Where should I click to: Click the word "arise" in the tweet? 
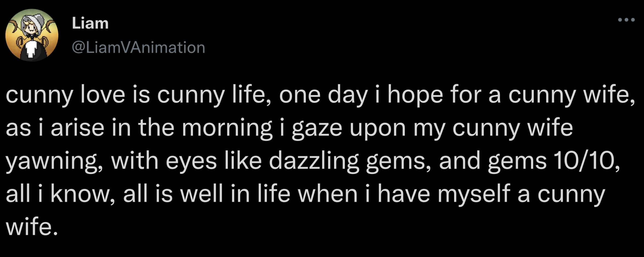point(77,128)
